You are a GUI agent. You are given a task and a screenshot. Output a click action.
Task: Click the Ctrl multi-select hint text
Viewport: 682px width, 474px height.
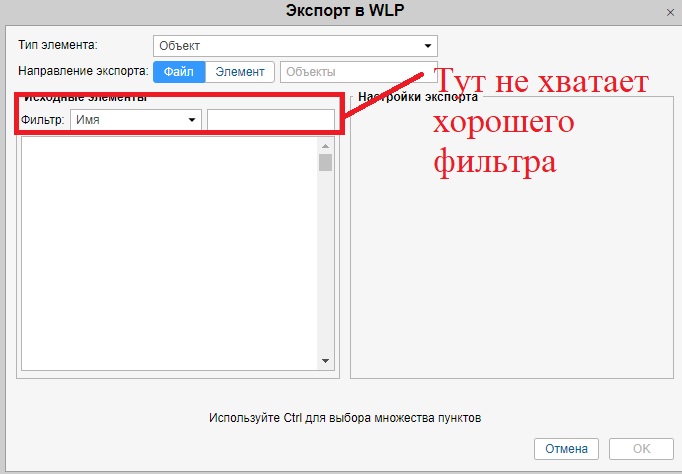tap(345, 417)
